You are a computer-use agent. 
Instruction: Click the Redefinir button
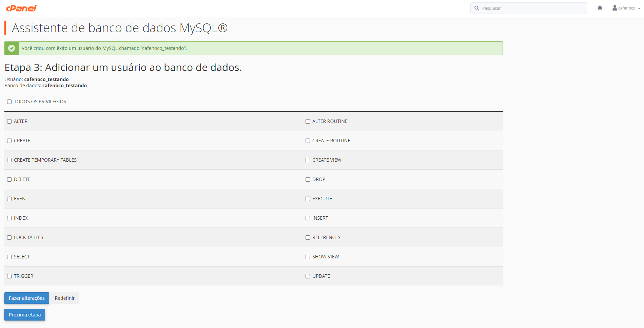pyautogui.click(x=65, y=298)
